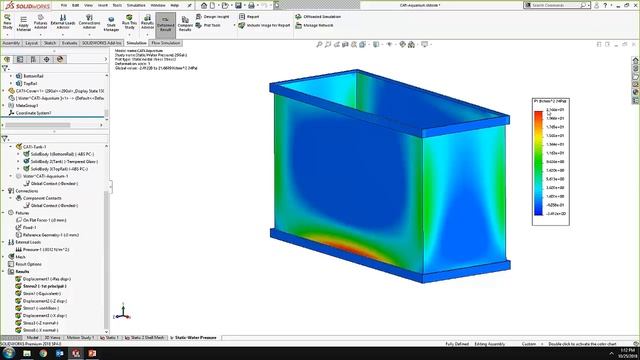Open Offloaded Simulation
640x360 pixels.
pos(318,17)
